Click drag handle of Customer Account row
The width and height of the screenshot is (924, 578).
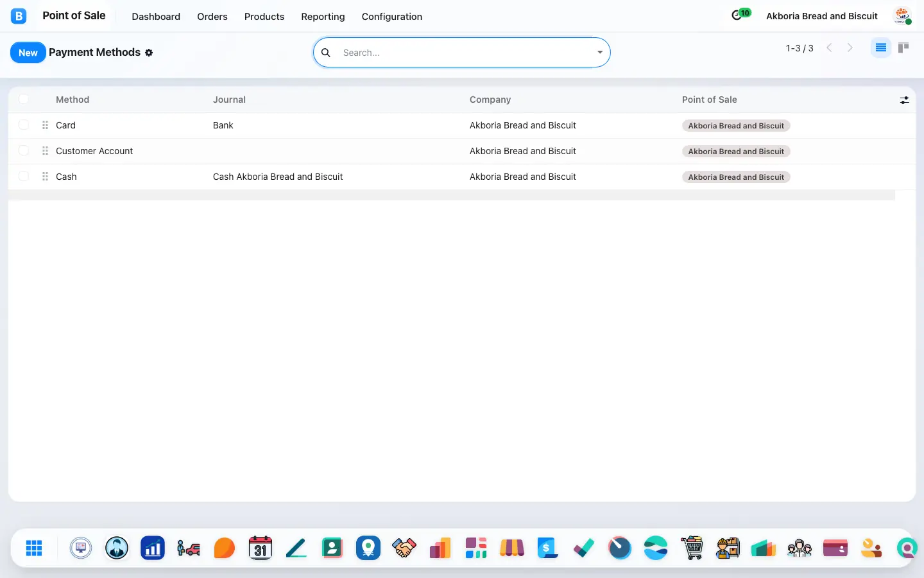click(45, 151)
